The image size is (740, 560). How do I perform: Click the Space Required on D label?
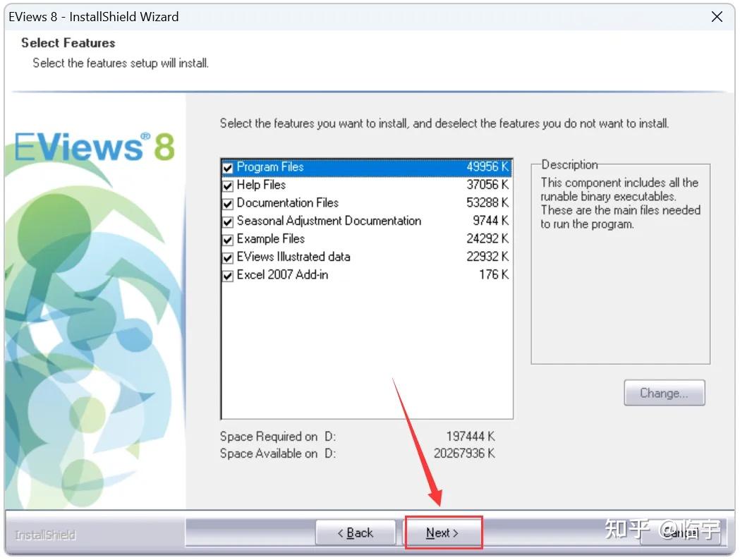pos(277,436)
